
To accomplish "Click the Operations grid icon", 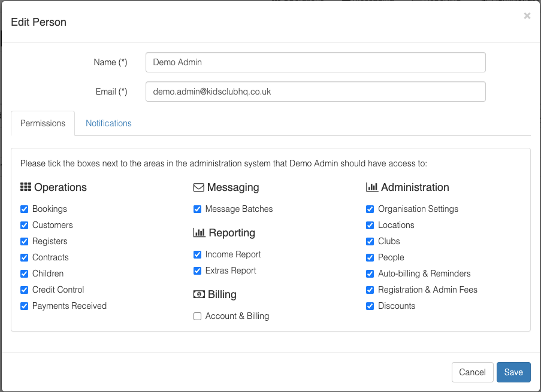I will (26, 187).
